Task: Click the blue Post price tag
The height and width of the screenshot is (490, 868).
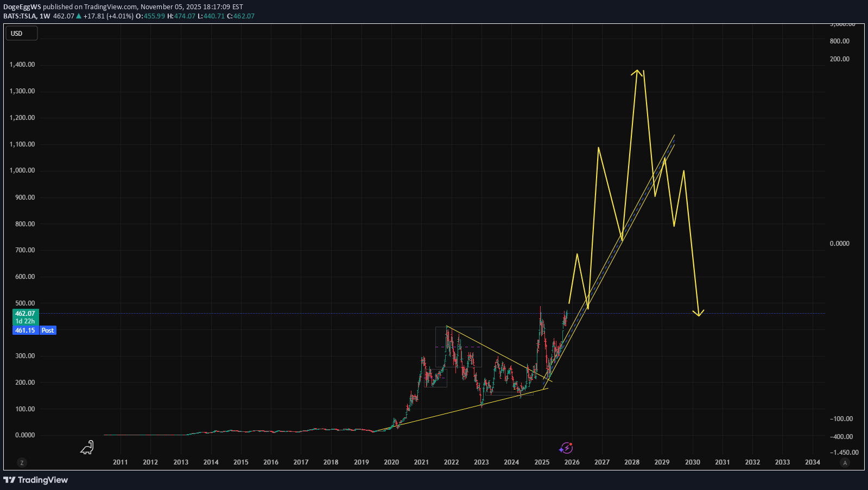Action: tap(48, 330)
